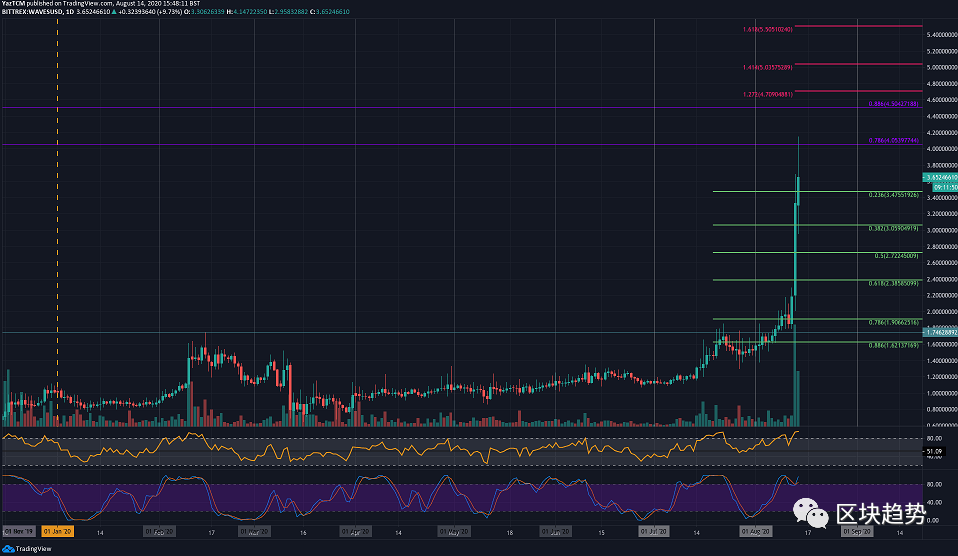
Task: Click the purple 0.886 (4.50427188) level label
Action: pos(893,104)
